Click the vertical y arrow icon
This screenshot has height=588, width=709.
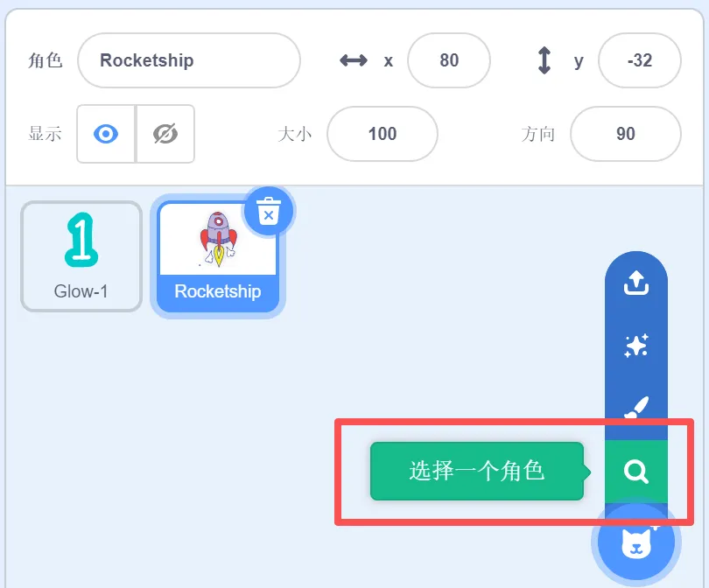tap(544, 60)
